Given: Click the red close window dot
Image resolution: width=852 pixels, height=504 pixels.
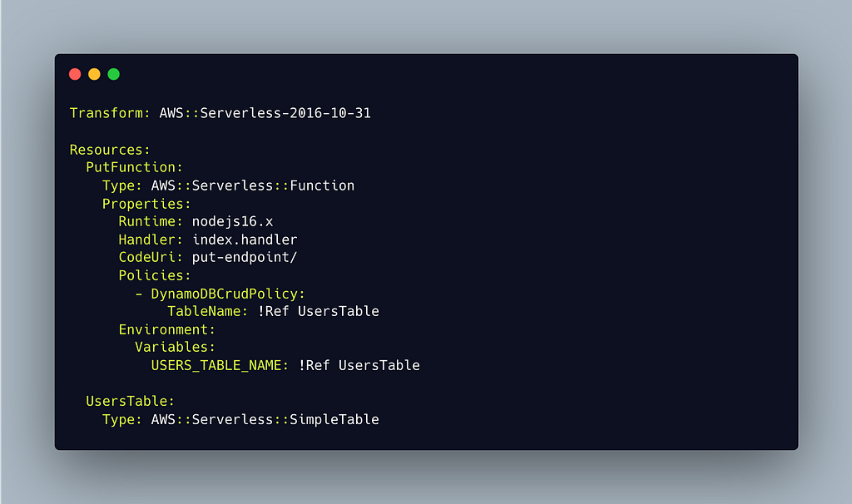Looking at the screenshot, I should (75, 74).
